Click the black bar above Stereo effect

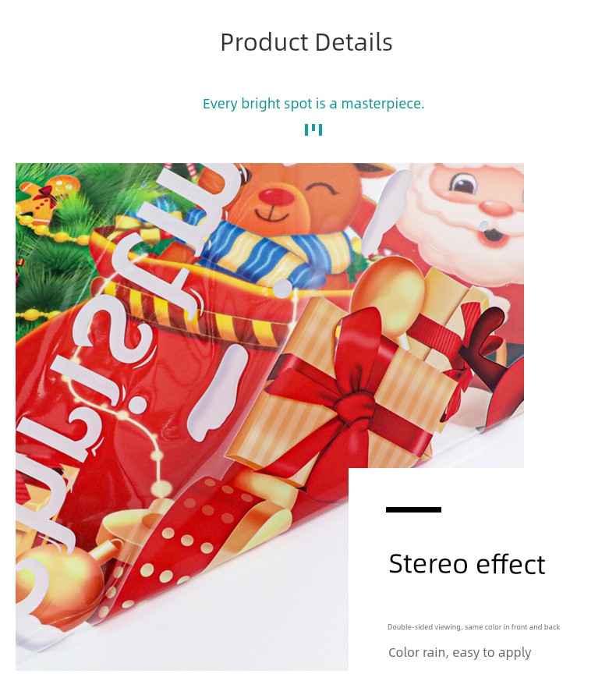pos(414,510)
